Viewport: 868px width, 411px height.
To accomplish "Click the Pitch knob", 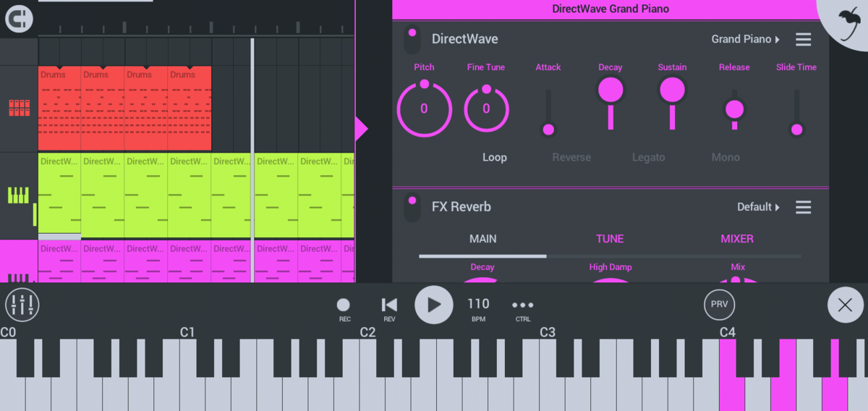I will (x=424, y=109).
